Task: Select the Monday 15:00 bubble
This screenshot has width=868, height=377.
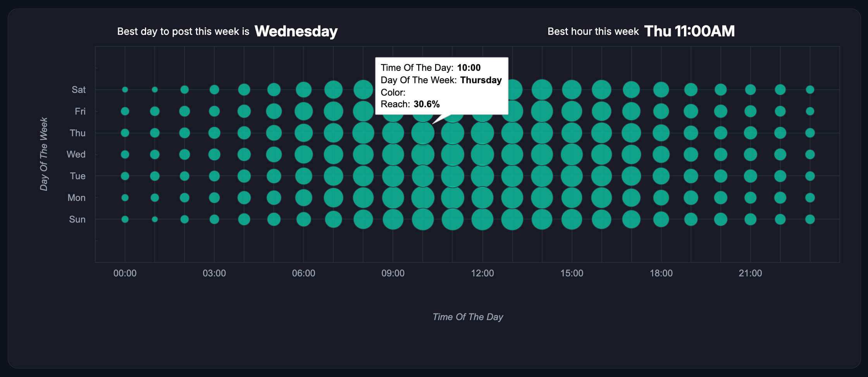Action: (x=572, y=198)
